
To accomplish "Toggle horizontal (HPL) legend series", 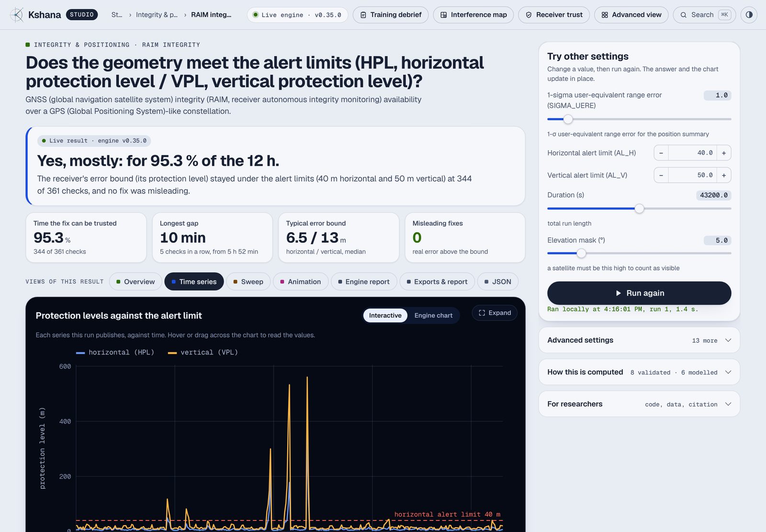I will click(115, 352).
